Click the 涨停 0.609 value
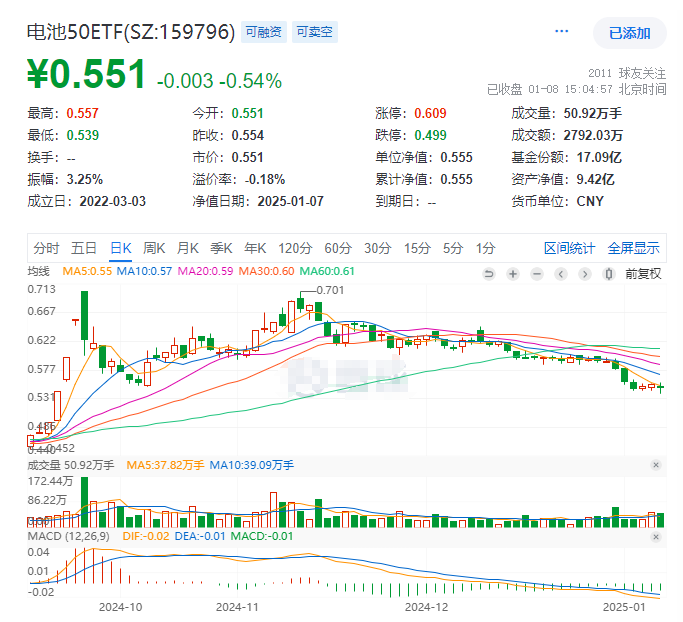 pos(430,114)
